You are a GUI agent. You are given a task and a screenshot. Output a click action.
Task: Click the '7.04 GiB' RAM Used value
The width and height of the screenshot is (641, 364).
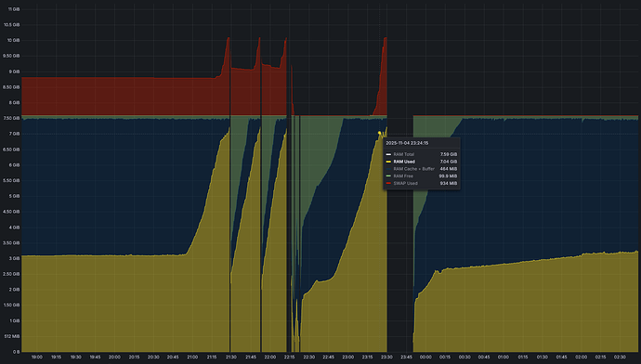pos(449,162)
